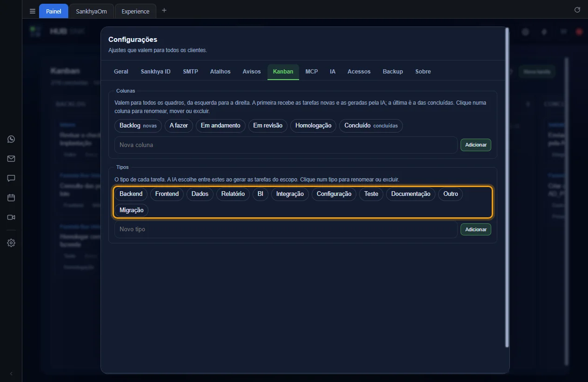Click the reload icon at top right
The width and height of the screenshot is (588, 382).
tap(577, 10)
